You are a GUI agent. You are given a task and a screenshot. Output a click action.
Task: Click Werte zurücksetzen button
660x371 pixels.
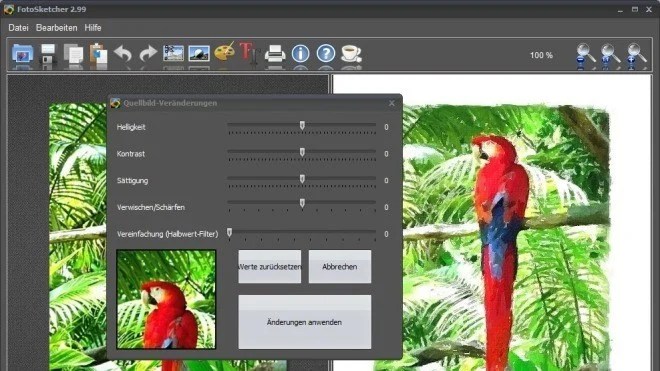tap(270, 267)
